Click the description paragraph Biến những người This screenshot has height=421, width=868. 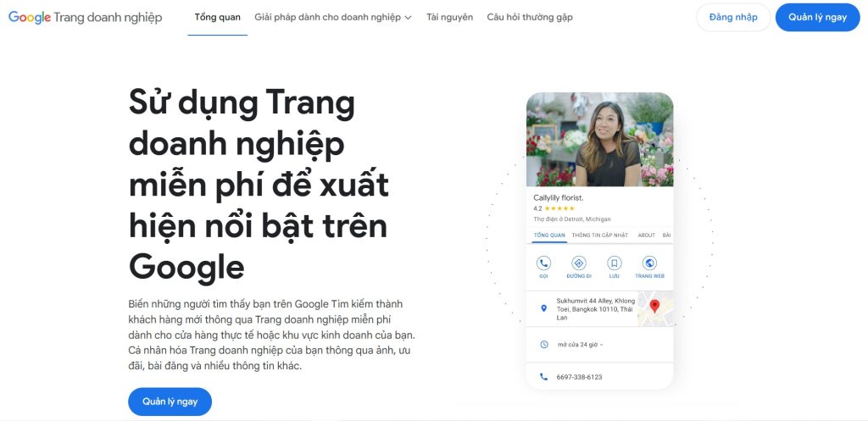tap(272, 335)
